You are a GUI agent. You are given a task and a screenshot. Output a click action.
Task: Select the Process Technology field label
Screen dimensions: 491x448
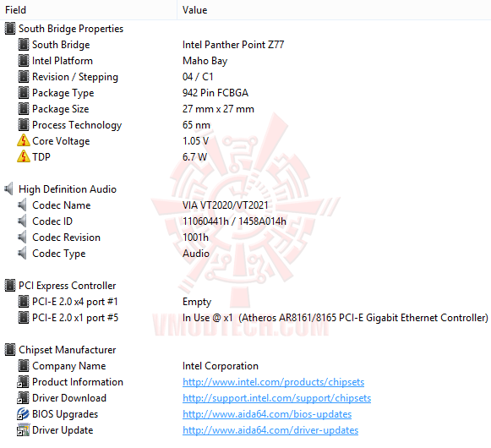click(x=77, y=125)
